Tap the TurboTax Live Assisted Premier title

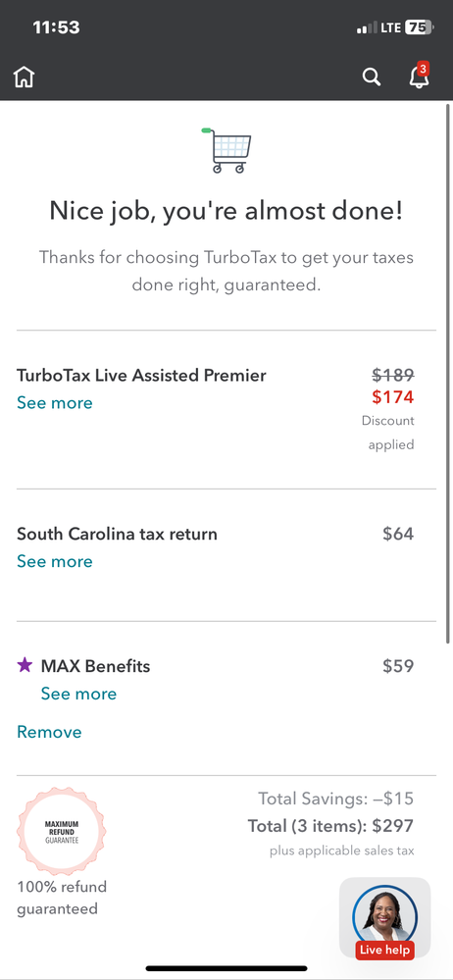[142, 375]
